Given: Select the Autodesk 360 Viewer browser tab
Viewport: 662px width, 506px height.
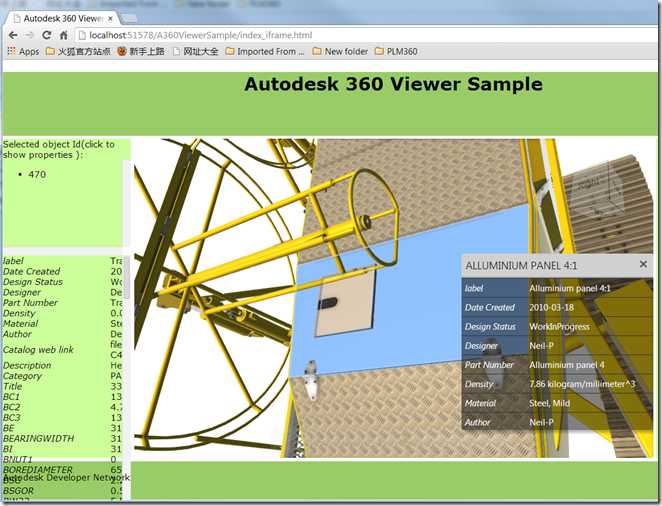Looking at the screenshot, I should click(x=63, y=19).
